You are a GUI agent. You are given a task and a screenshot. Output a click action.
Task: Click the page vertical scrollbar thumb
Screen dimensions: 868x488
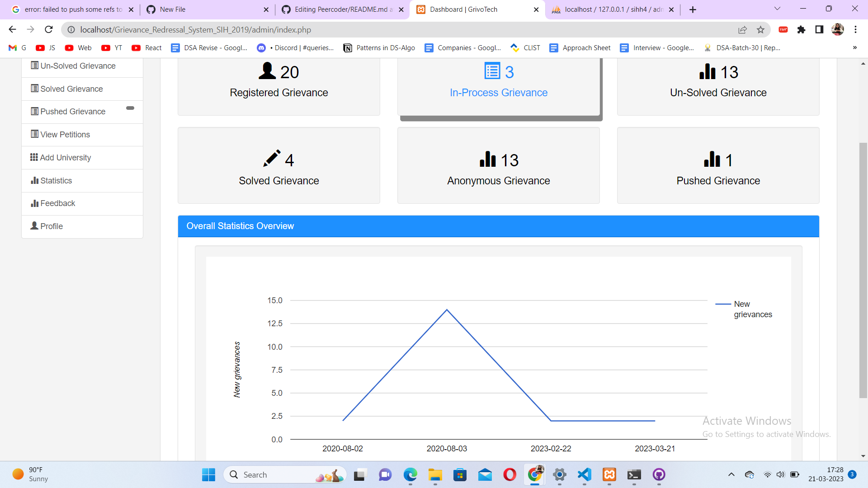[863, 270]
